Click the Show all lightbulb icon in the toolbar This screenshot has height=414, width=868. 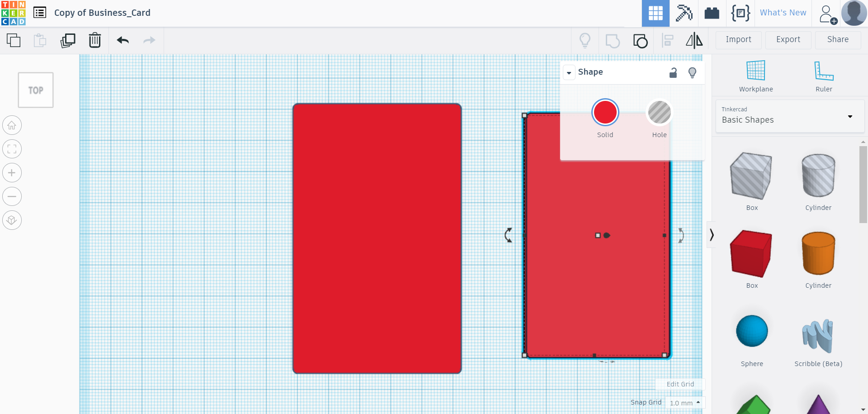click(585, 40)
